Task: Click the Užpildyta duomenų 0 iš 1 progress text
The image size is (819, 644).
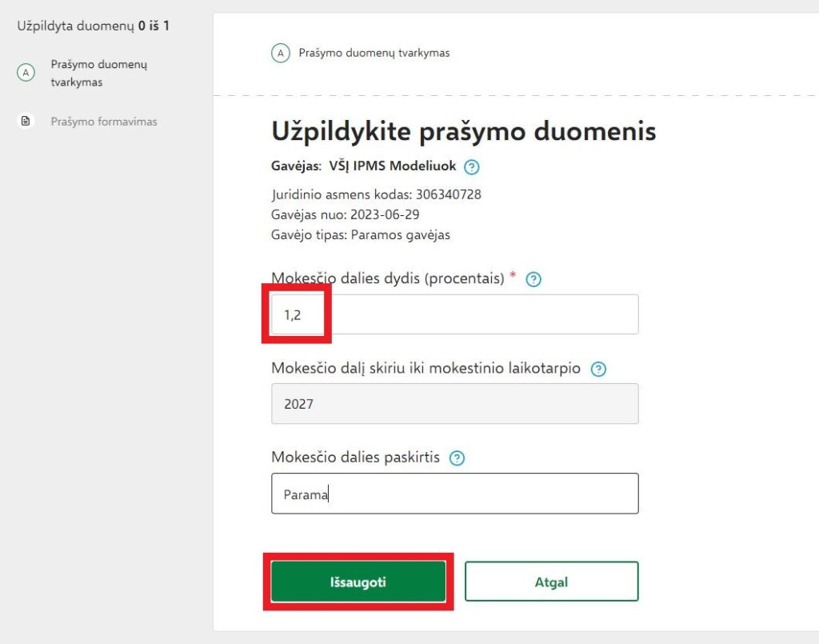Action: 93,26
